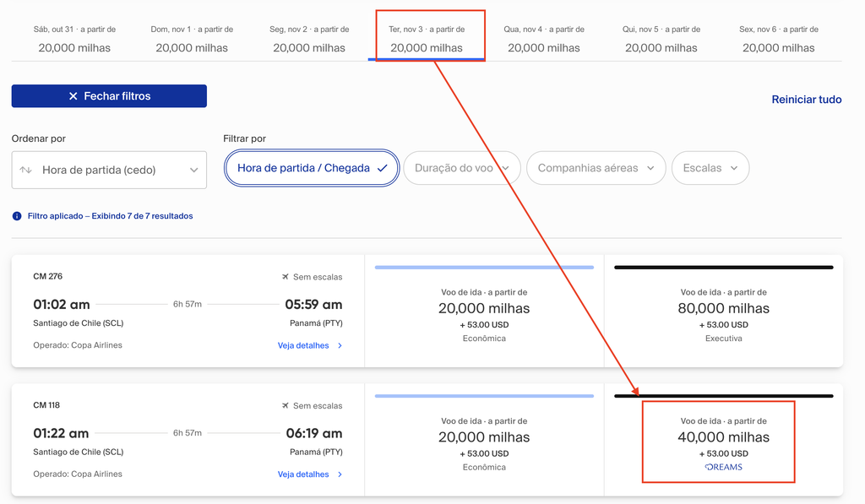This screenshot has width=865, height=504.
Task: Click CM 118 flight number
Action: point(46,405)
